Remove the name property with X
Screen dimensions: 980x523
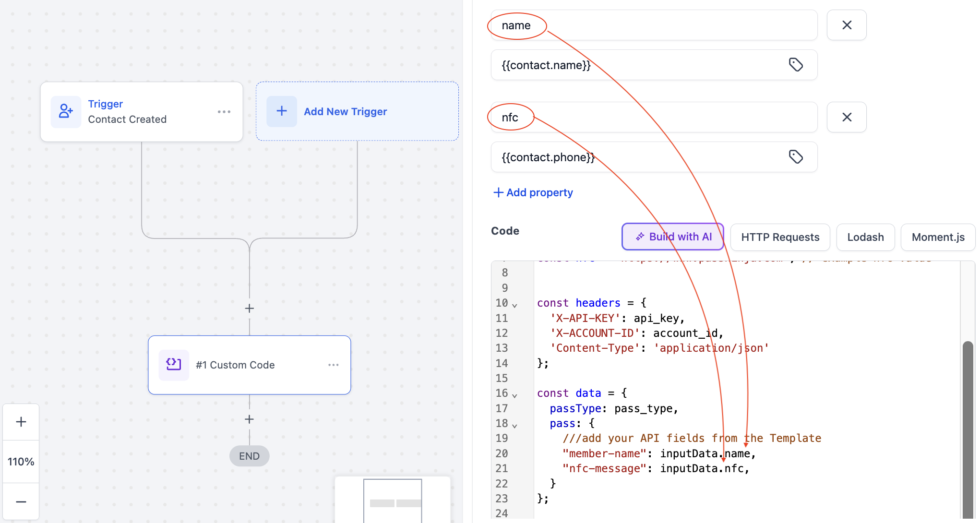click(847, 25)
